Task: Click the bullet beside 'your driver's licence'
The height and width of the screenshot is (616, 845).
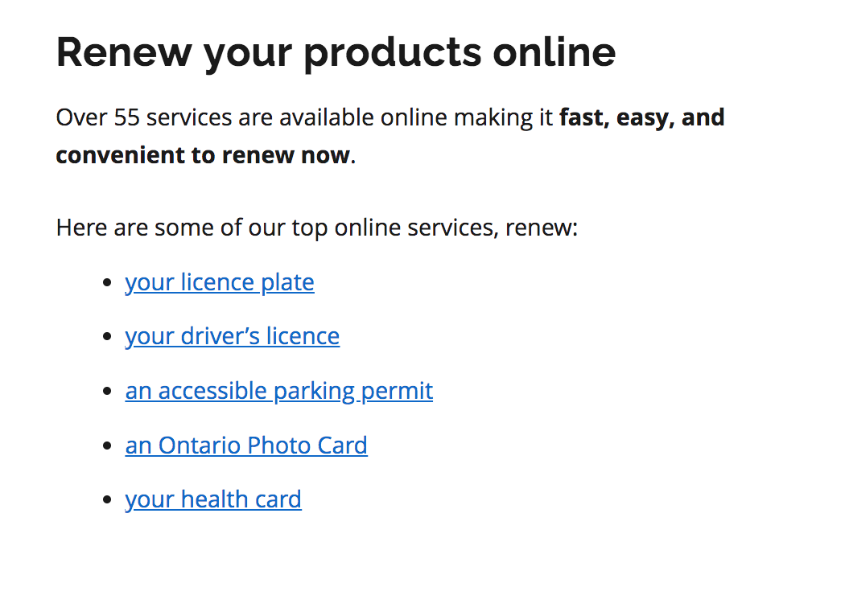Action: coord(107,337)
